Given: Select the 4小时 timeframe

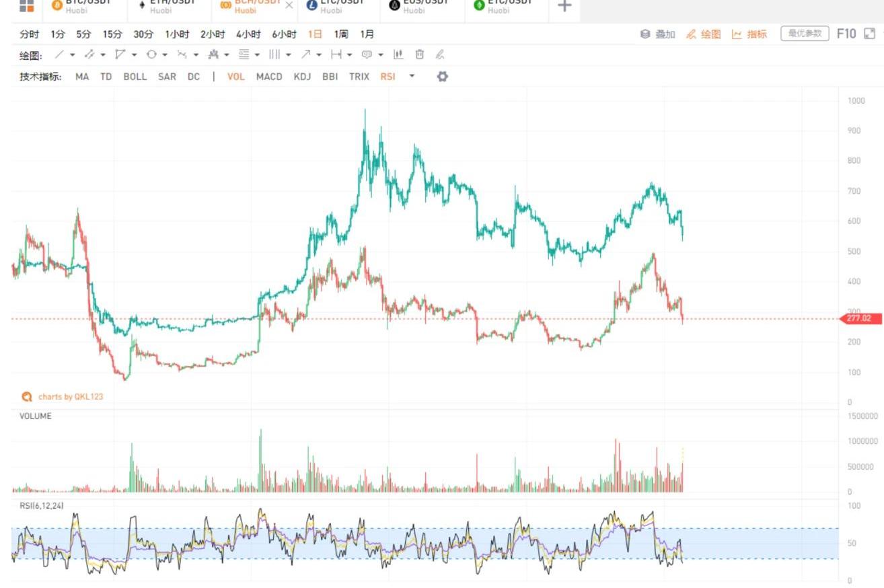Looking at the screenshot, I should [x=248, y=34].
